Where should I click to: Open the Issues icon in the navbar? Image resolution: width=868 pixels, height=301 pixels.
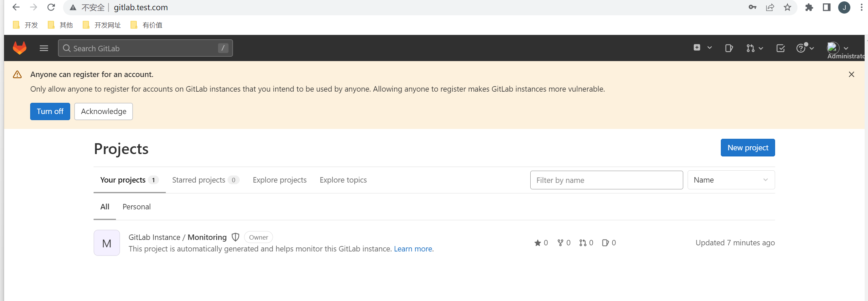[x=729, y=48]
